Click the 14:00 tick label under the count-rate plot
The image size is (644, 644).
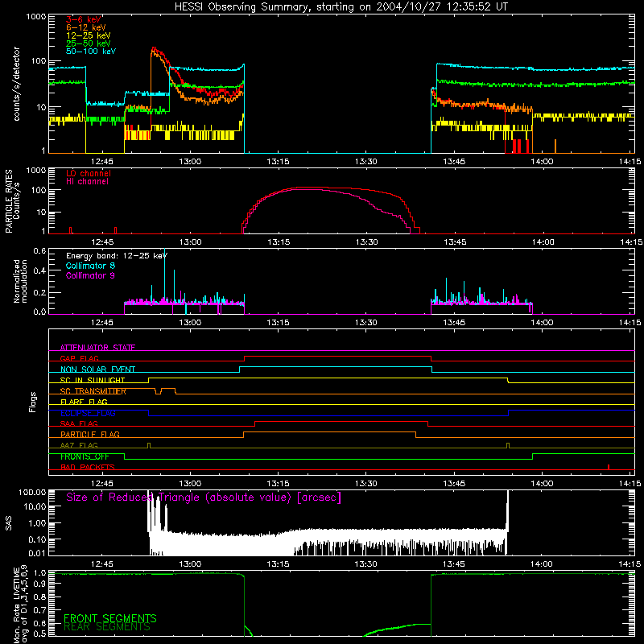(542, 162)
